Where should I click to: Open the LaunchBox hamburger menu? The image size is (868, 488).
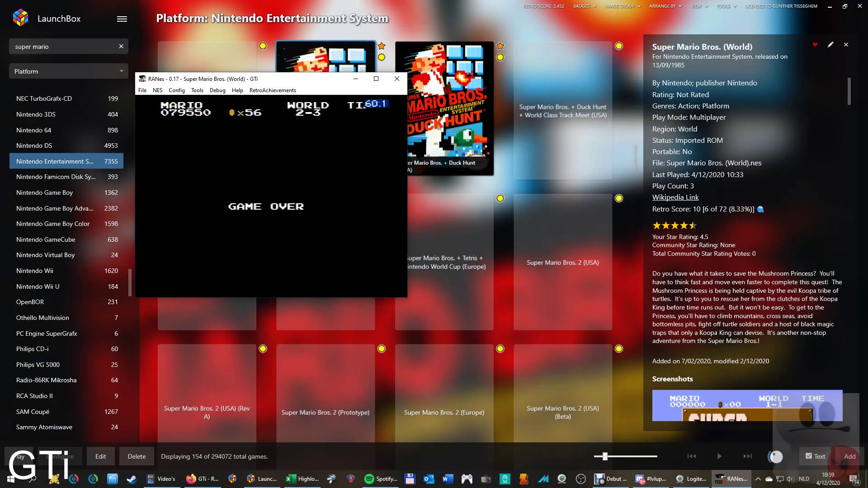coord(122,19)
